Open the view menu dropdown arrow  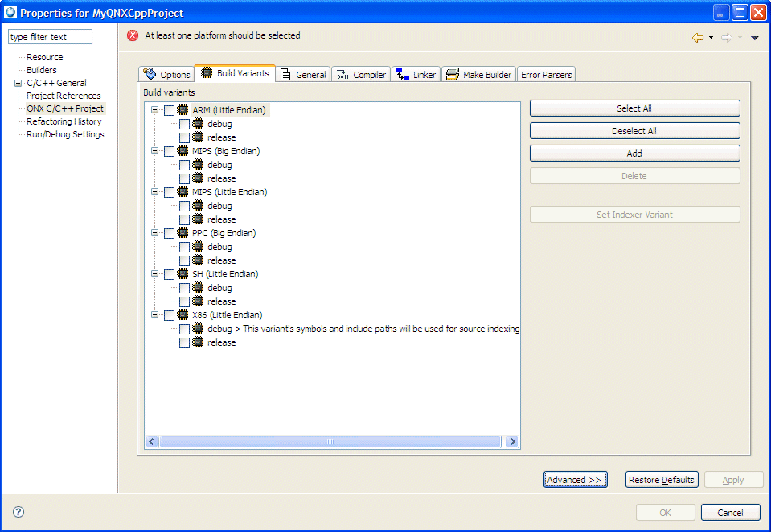coord(754,38)
